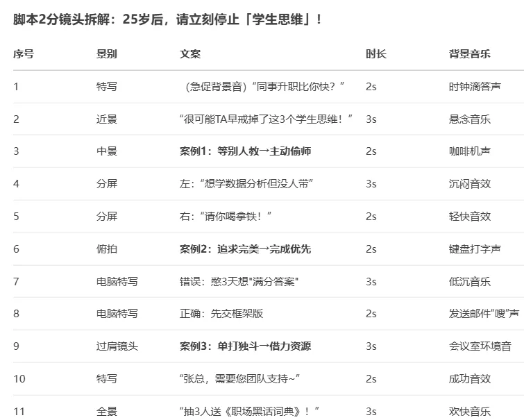
Task: Click the '时钟滴答声' music cell
Action: (x=475, y=87)
